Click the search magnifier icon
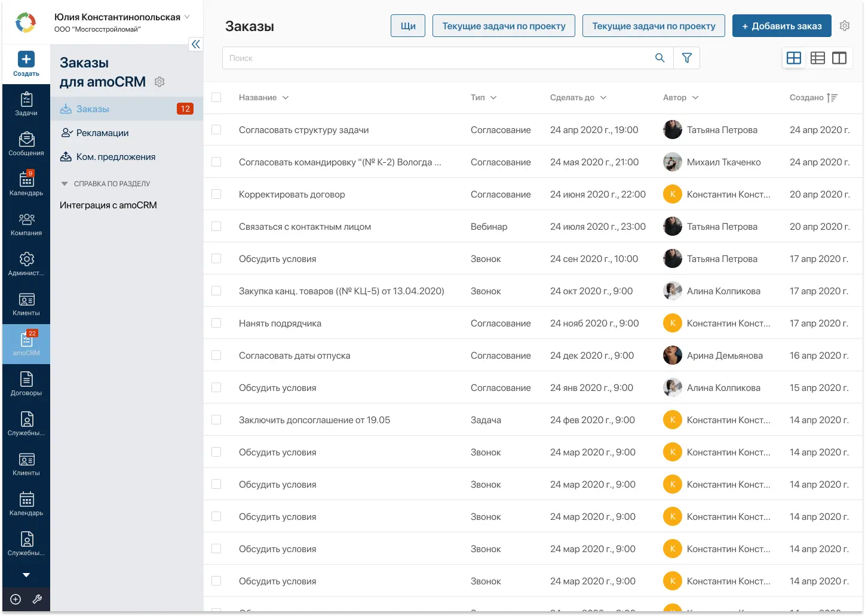The image size is (865, 616). pos(660,58)
